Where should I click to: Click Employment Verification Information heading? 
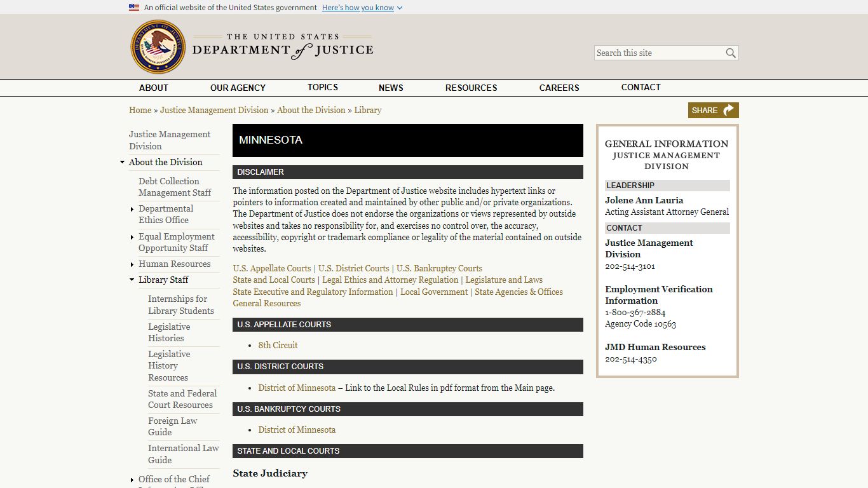tap(659, 295)
